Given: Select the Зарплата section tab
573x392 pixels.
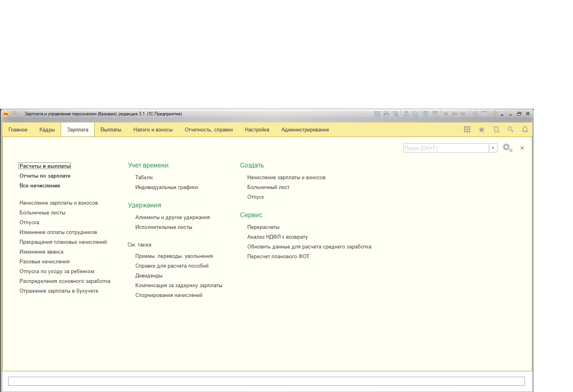Looking at the screenshot, I should click(77, 130).
